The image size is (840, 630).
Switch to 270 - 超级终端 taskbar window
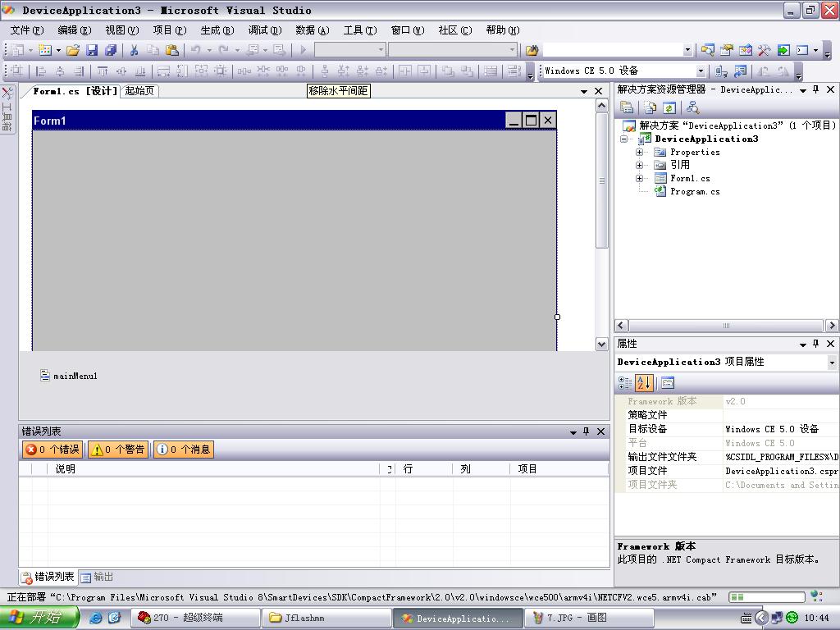[x=195, y=618]
